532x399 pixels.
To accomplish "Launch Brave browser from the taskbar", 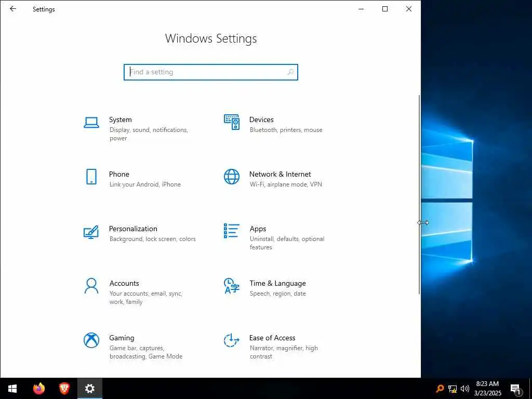I will pyautogui.click(x=64, y=389).
